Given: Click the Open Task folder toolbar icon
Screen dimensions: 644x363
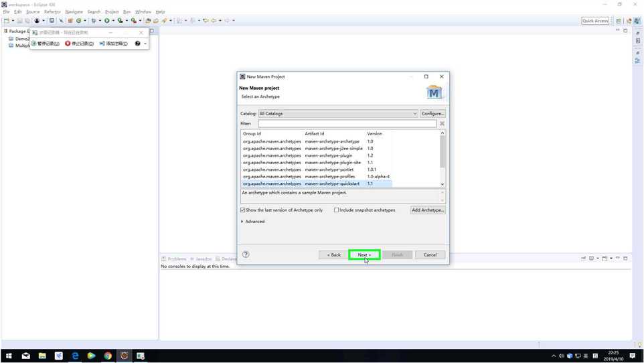Looking at the screenshot, I should (x=156, y=21).
